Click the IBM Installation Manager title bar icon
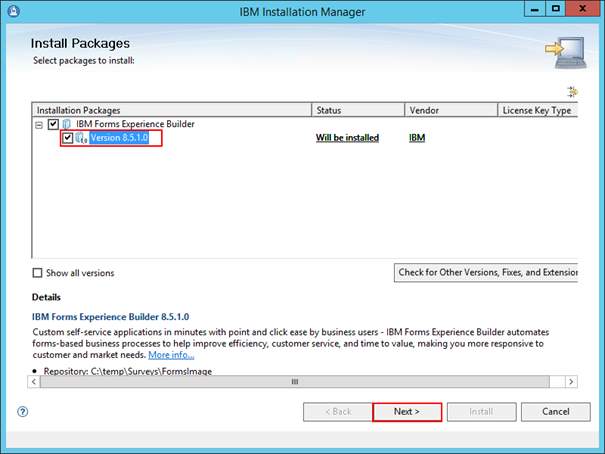 tap(12, 12)
